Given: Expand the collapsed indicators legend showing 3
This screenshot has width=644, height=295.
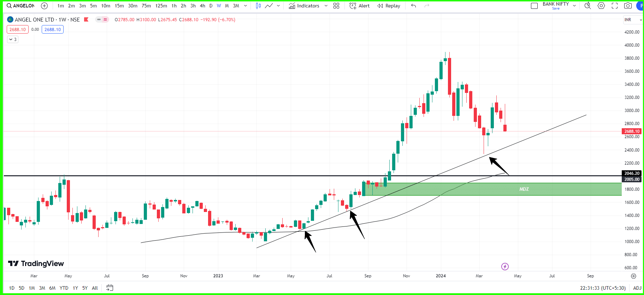Looking at the screenshot, I should point(13,39).
